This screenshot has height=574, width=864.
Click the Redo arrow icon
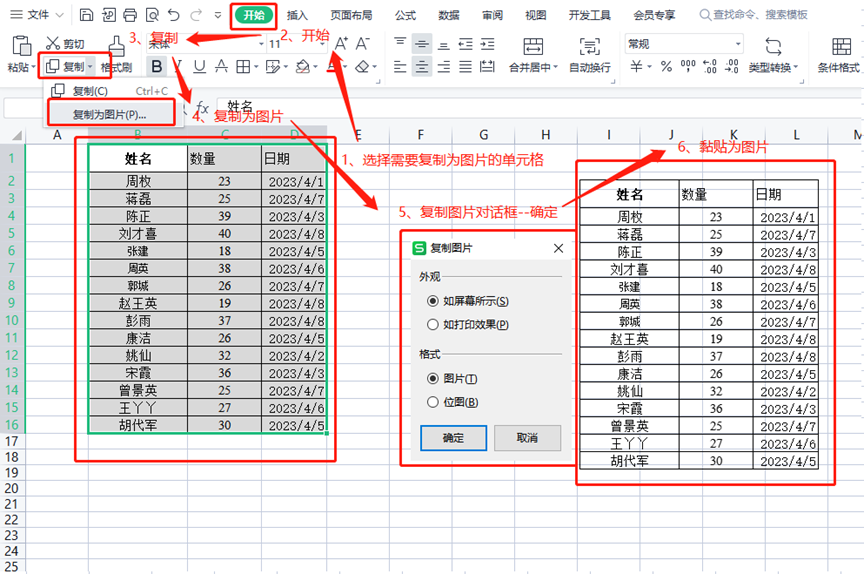[196, 15]
